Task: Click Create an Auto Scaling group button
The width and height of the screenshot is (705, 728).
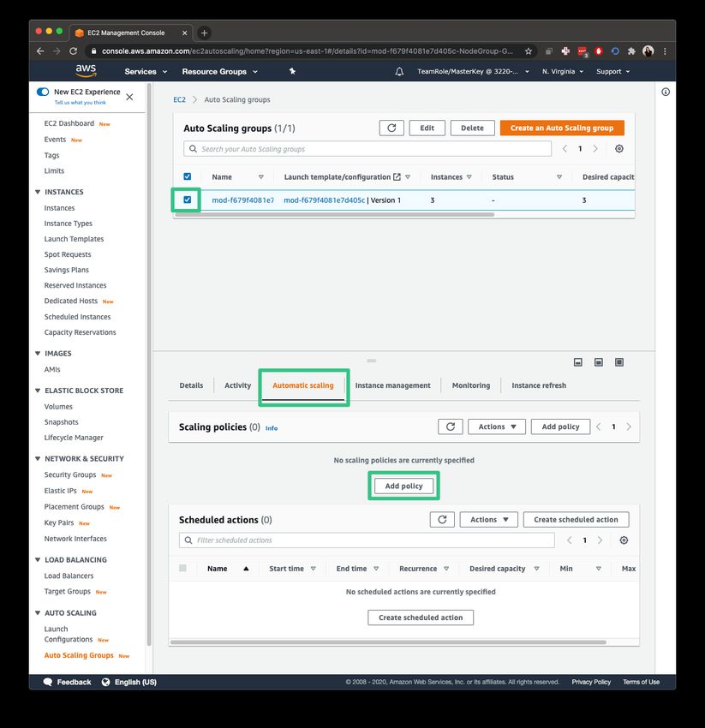Action: 562,128
